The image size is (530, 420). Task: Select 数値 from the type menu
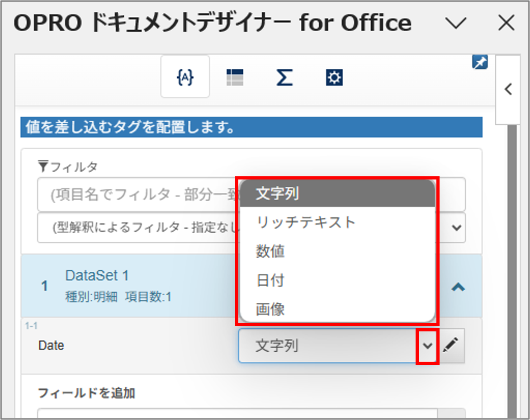pos(270,251)
